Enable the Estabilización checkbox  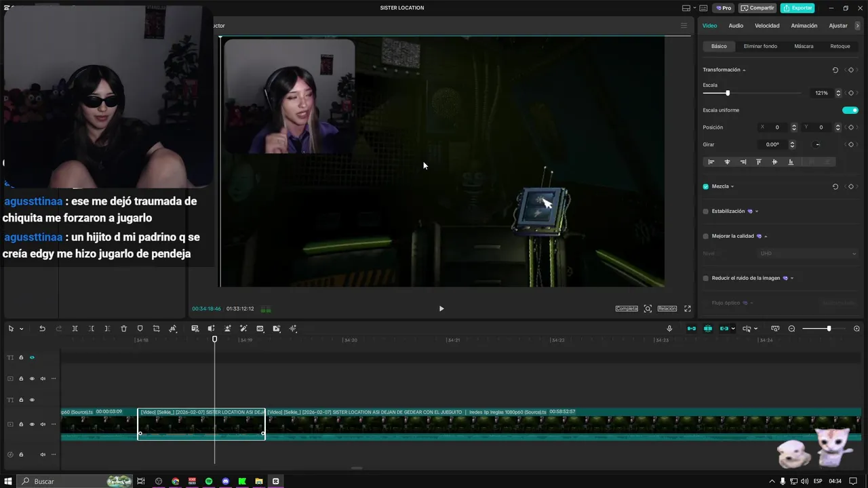point(706,211)
